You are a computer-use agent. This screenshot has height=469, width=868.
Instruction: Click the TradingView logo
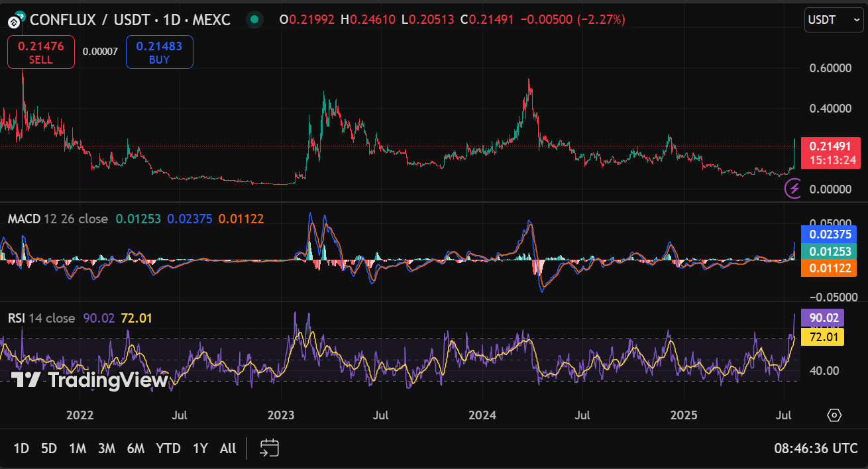coord(89,380)
